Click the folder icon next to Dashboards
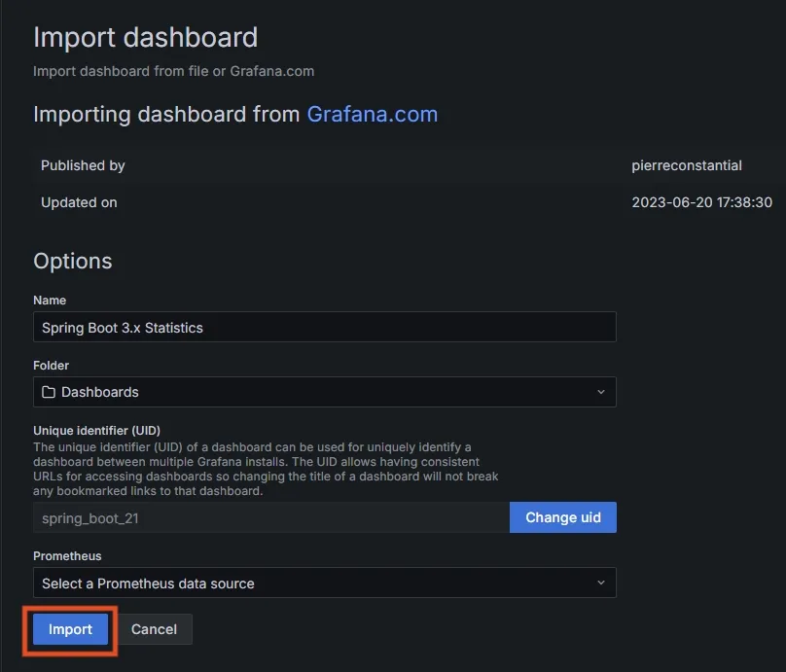786x672 pixels. (49, 392)
